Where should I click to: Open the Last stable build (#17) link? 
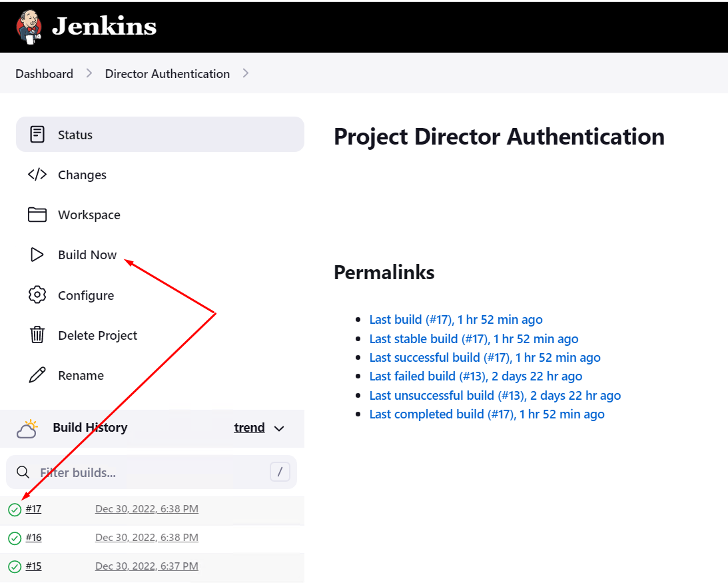coord(474,338)
